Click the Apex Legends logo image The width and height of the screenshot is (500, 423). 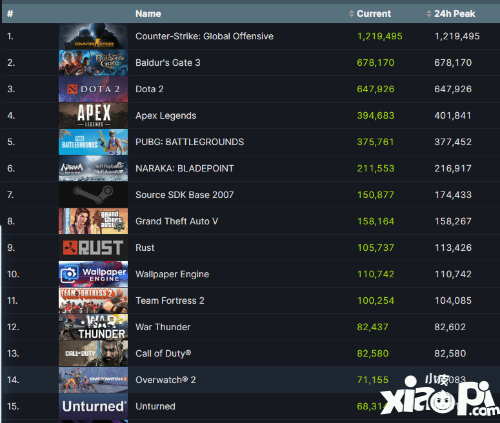pyautogui.click(x=93, y=116)
